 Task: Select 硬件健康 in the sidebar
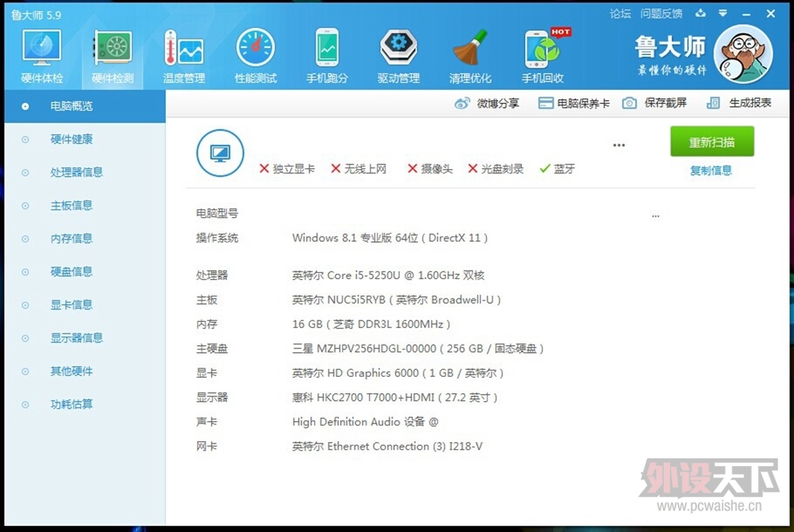tap(71, 140)
